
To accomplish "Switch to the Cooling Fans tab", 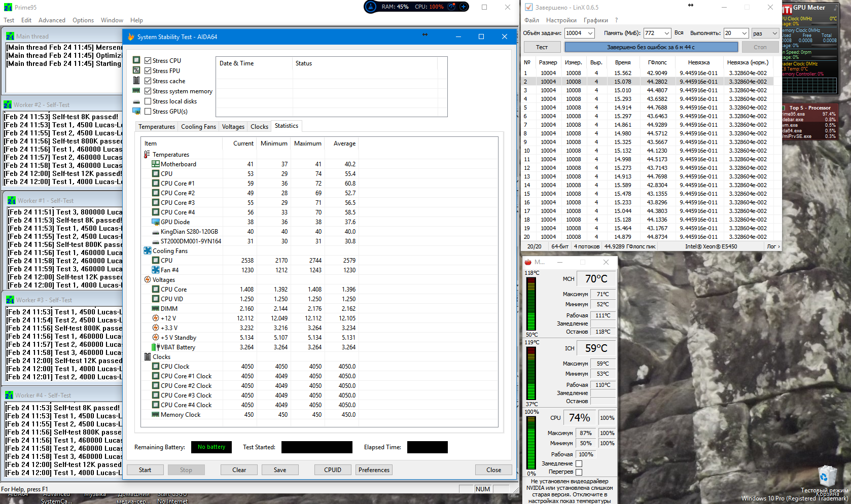I will point(198,127).
